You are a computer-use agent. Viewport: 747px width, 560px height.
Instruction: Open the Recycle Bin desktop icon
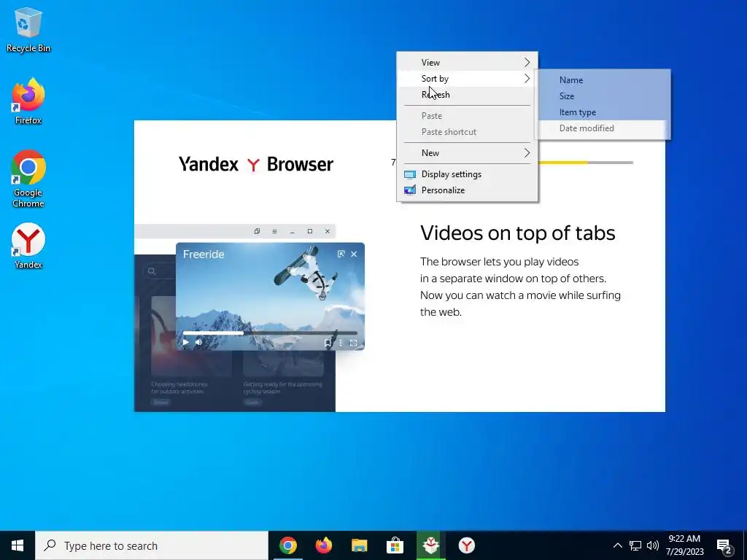[28, 29]
